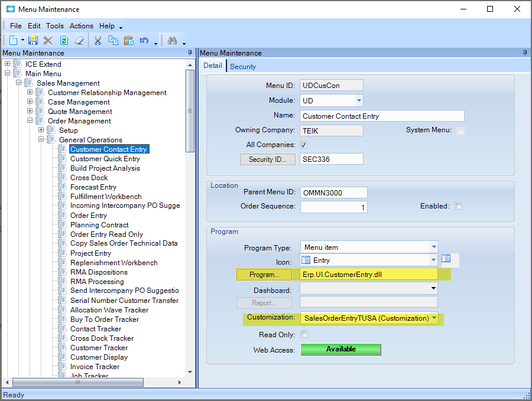Click the tree vertical scrollbar thumb
Viewport: 532px width, 401px height.
coord(190,111)
